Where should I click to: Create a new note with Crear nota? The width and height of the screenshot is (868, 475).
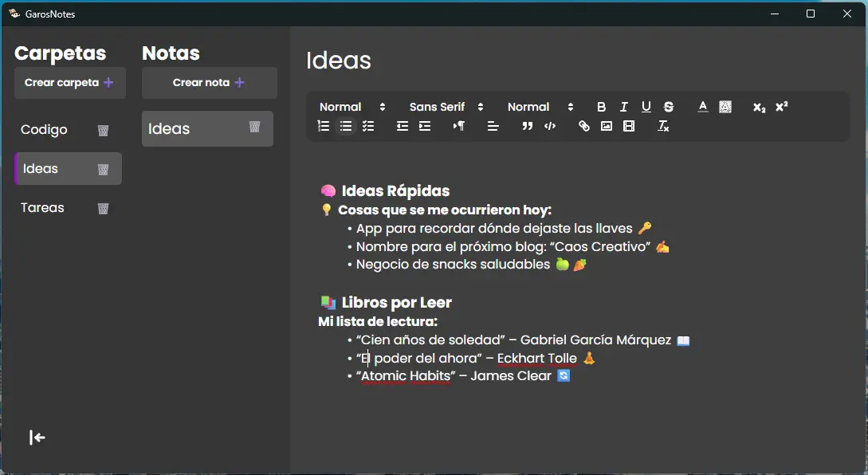(210, 83)
